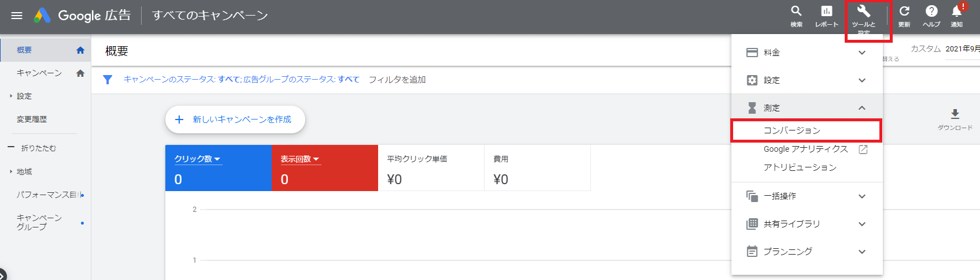The height and width of the screenshot is (280, 980).
Task: Click フィルタを追加
Action: (x=397, y=80)
